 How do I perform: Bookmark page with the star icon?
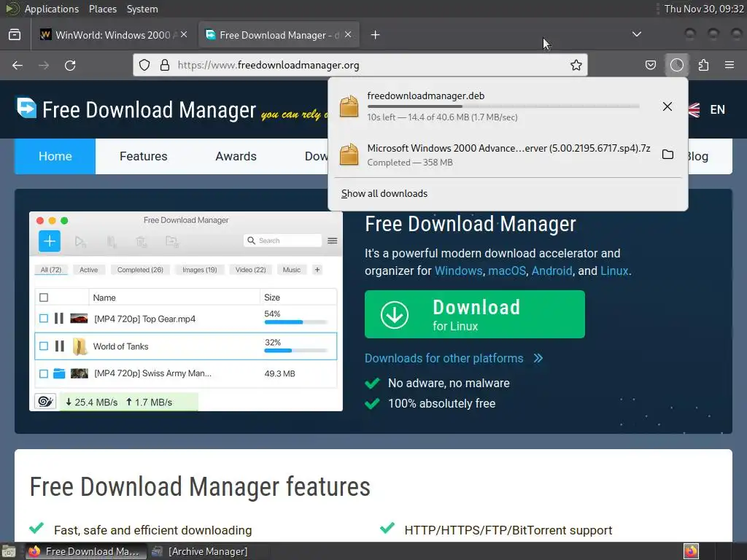[x=576, y=65]
